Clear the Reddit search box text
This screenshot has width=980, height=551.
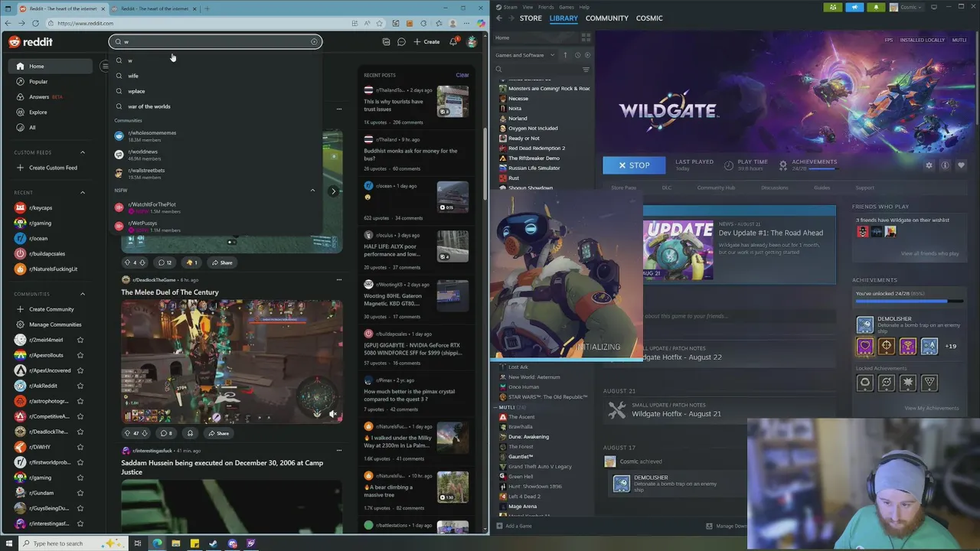pyautogui.click(x=314, y=41)
